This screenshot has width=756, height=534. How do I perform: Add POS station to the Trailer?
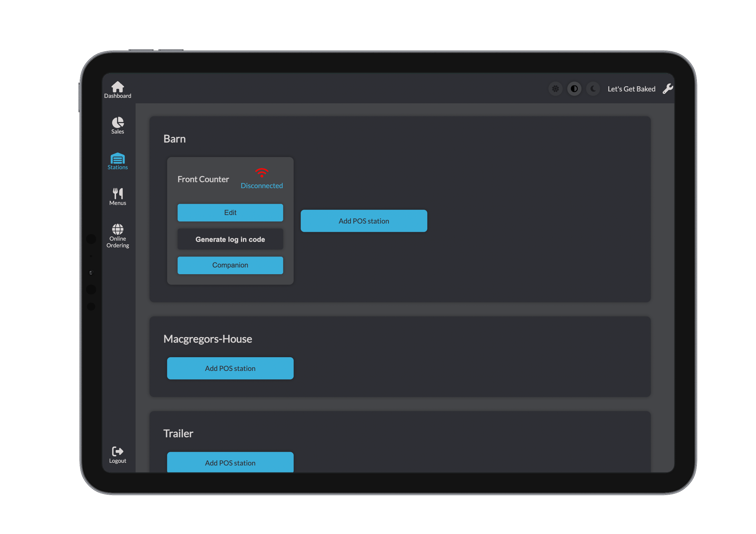click(x=230, y=463)
